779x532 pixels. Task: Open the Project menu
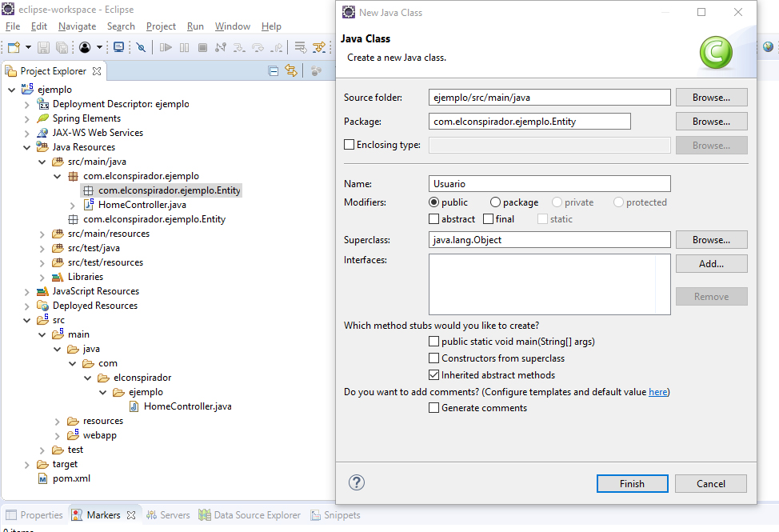[x=161, y=26]
